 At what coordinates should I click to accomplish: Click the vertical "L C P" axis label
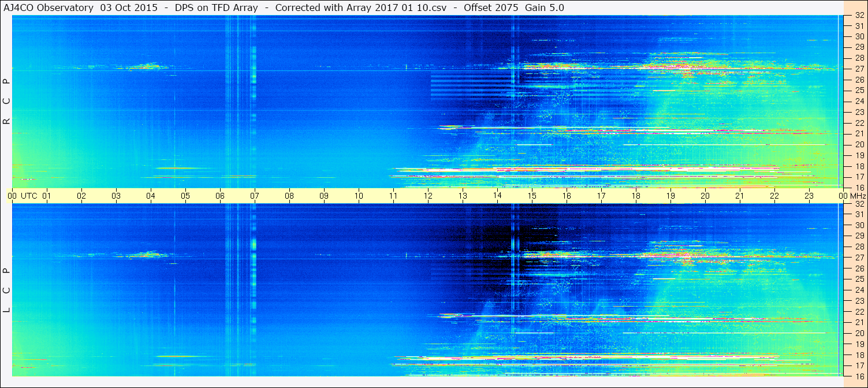(6, 290)
